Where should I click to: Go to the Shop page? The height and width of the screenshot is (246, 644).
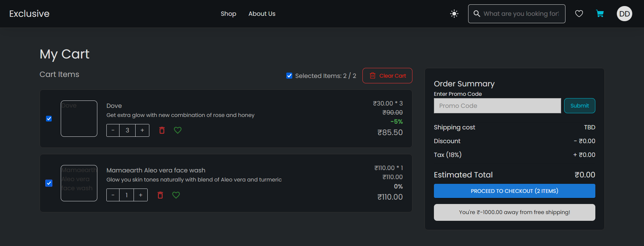228,14
